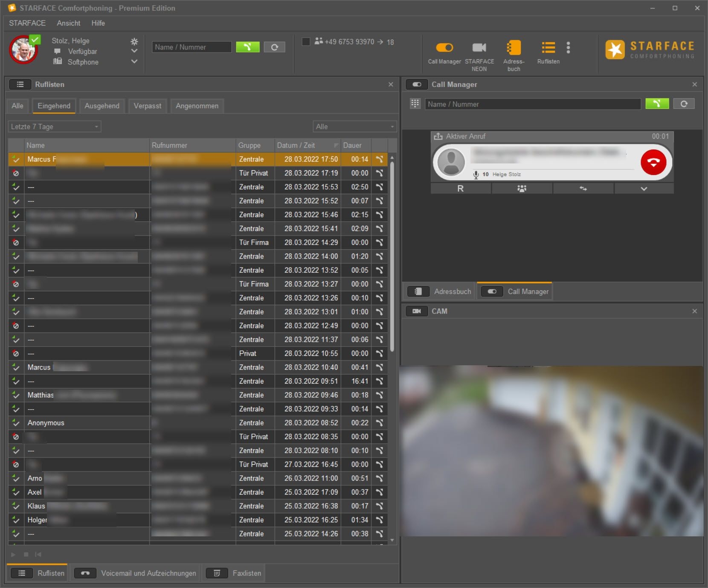Transfer the active call

tap(583, 189)
